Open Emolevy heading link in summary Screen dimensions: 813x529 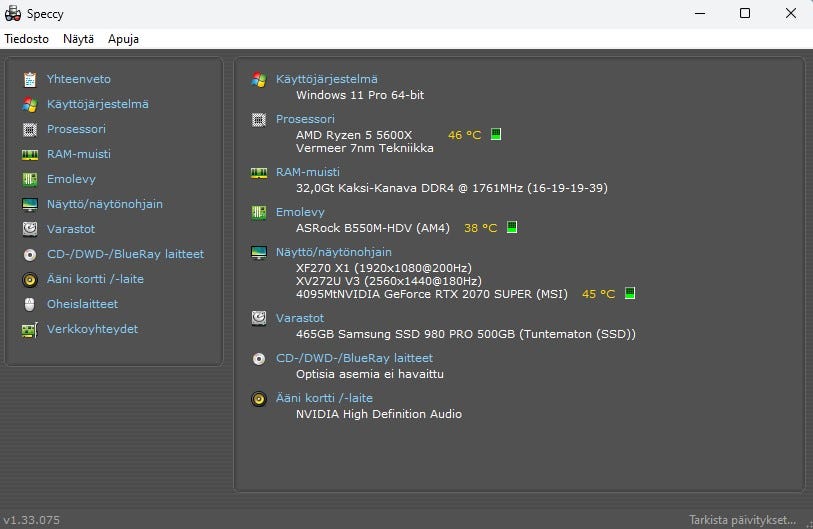click(300, 212)
